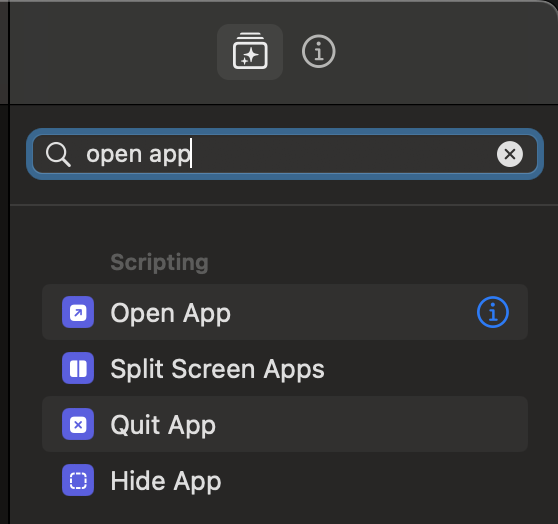Click the Open App arrow icon
The height and width of the screenshot is (524, 558).
78,312
